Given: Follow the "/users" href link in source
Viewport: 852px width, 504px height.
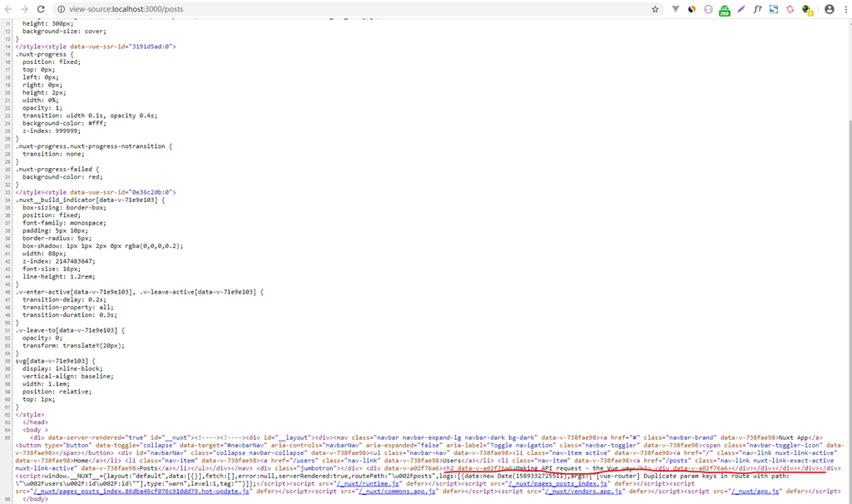Looking at the screenshot, I should click(305, 461).
